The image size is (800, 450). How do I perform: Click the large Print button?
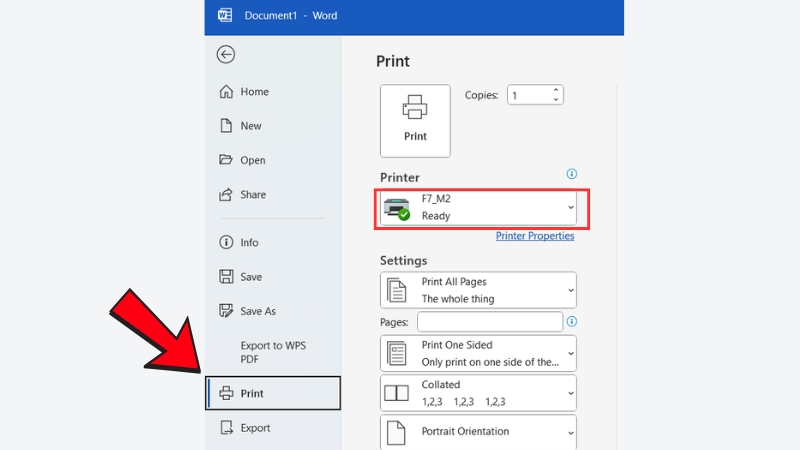coord(415,121)
